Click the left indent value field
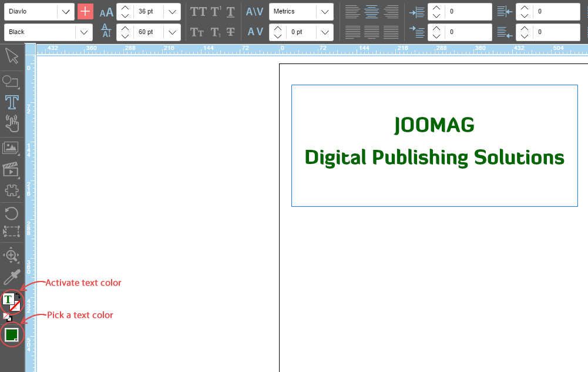 [x=467, y=12]
